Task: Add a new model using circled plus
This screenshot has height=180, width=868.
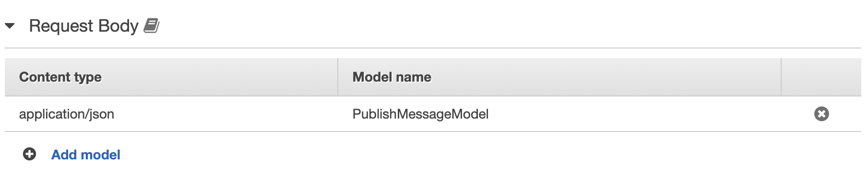Action: (30, 154)
